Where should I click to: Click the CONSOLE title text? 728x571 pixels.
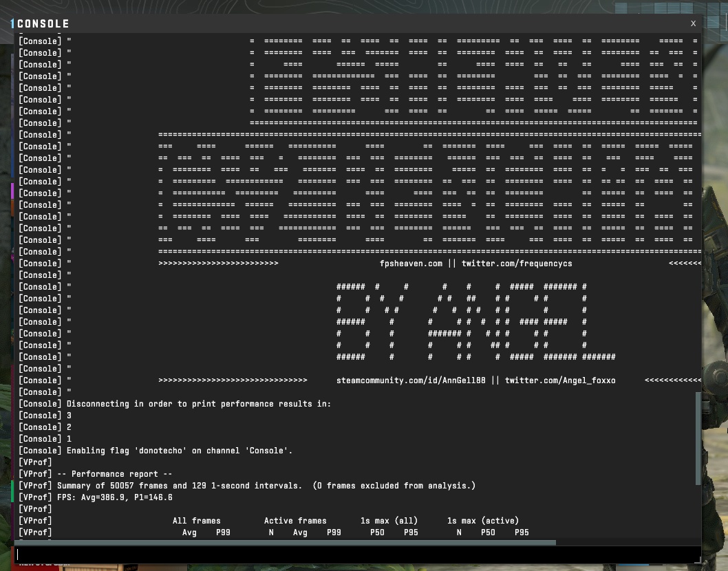pyautogui.click(x=43, y=24)
